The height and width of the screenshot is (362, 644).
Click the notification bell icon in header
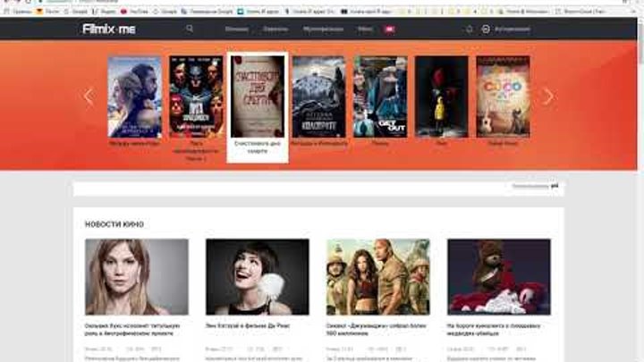(469, 29)
